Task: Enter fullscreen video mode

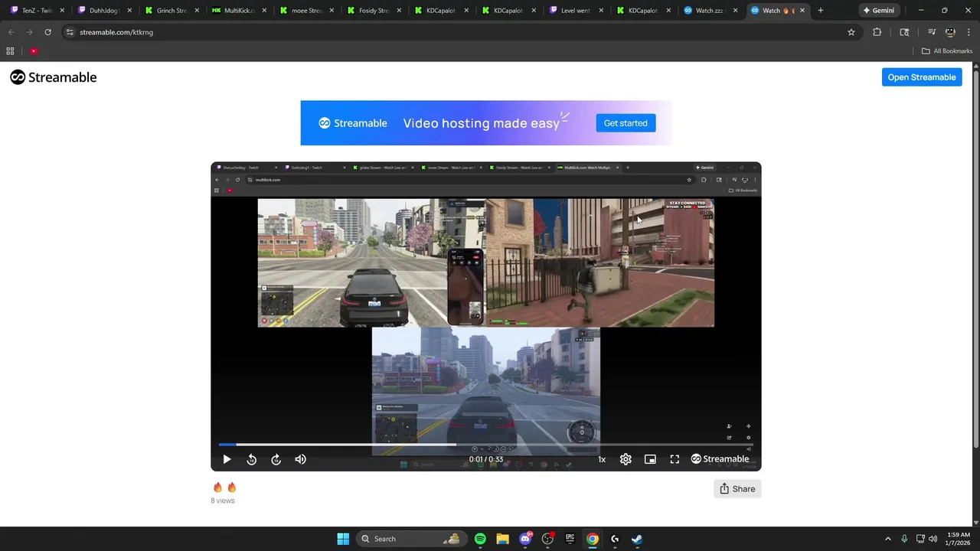Action: pyautogui.click(x=675, y=459)
